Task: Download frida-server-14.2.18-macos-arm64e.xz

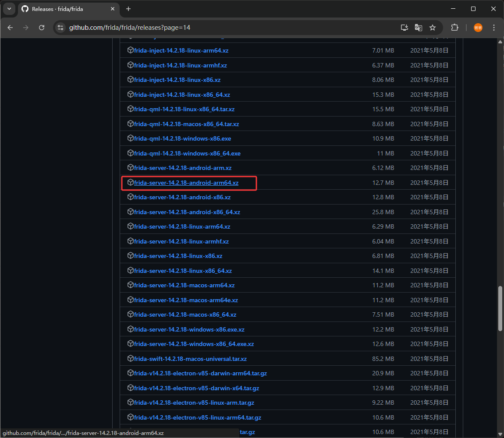Action: [186, 300]
